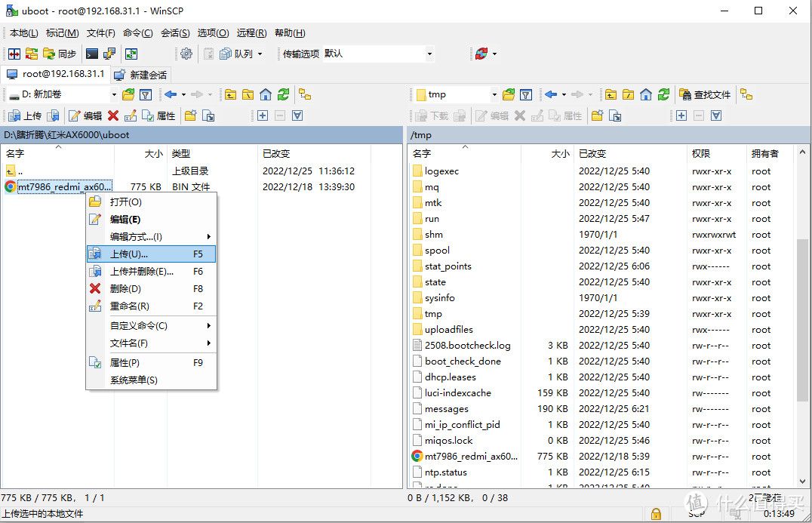Switch to the root@192.168.31.1 session tab
Screen dimensions: 812x523
[x=55, y=74]
